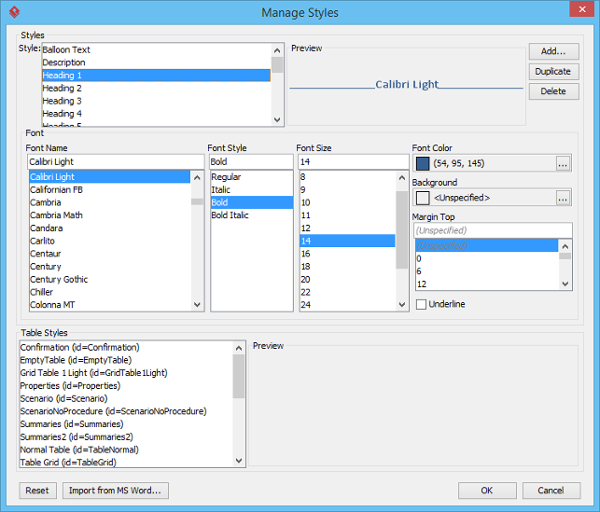
Task: Click the Background unspecified color swatch
Action: pyautogui.click(x=422, y=198)
